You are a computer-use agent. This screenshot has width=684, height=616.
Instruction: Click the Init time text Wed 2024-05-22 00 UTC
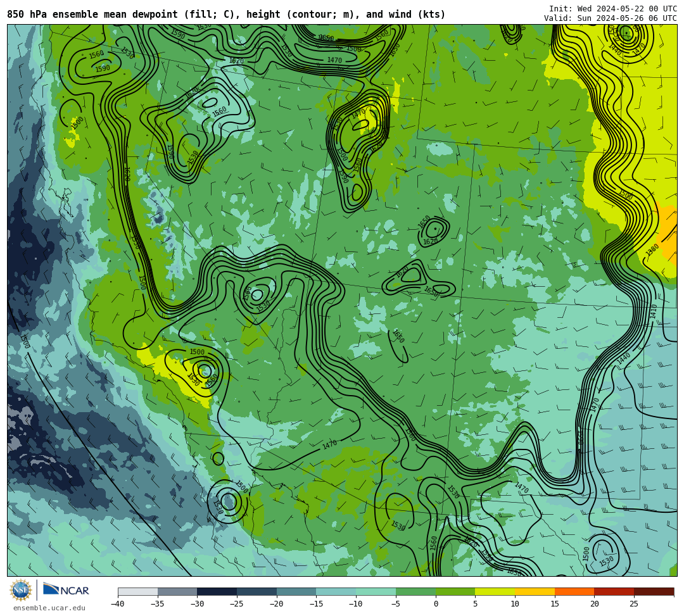tap(613, 9)
